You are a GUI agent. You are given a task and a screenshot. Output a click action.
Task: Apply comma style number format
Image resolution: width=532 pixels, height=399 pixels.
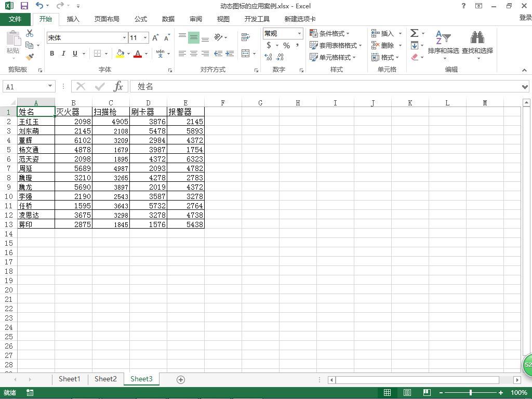298,46
